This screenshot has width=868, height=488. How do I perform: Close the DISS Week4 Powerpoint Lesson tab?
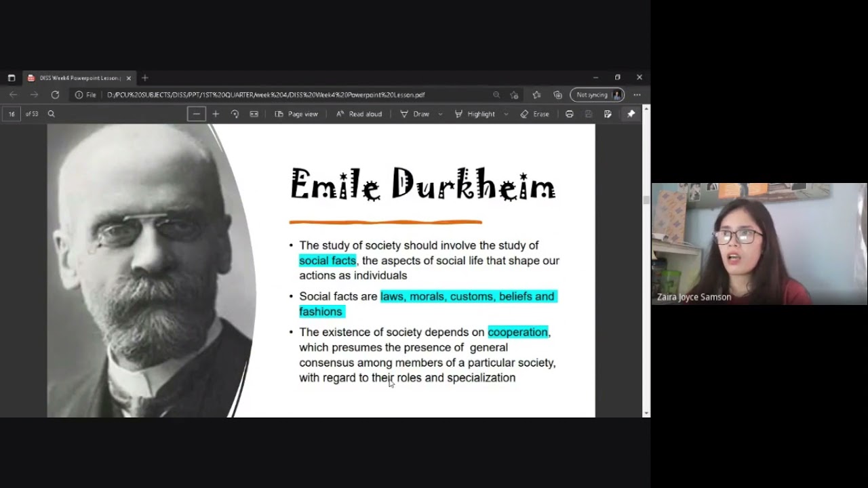129,78
